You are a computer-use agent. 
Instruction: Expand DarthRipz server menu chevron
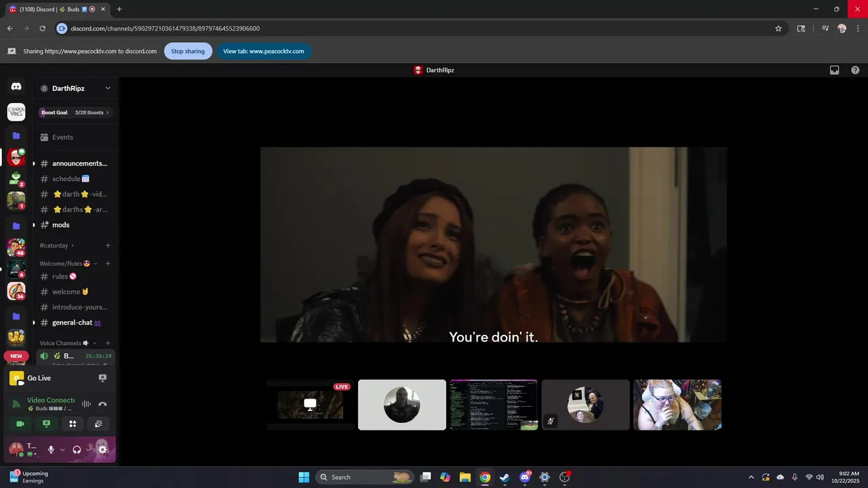click(x=108, y=88)
